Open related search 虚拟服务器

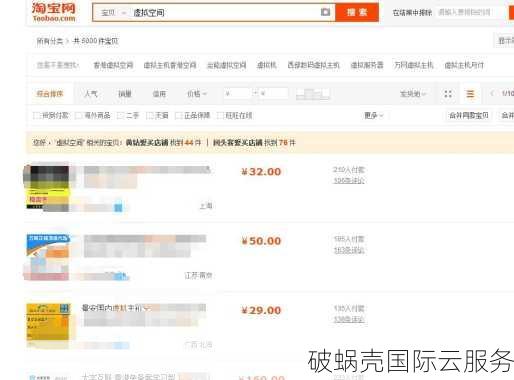click(x=367, y=65)
